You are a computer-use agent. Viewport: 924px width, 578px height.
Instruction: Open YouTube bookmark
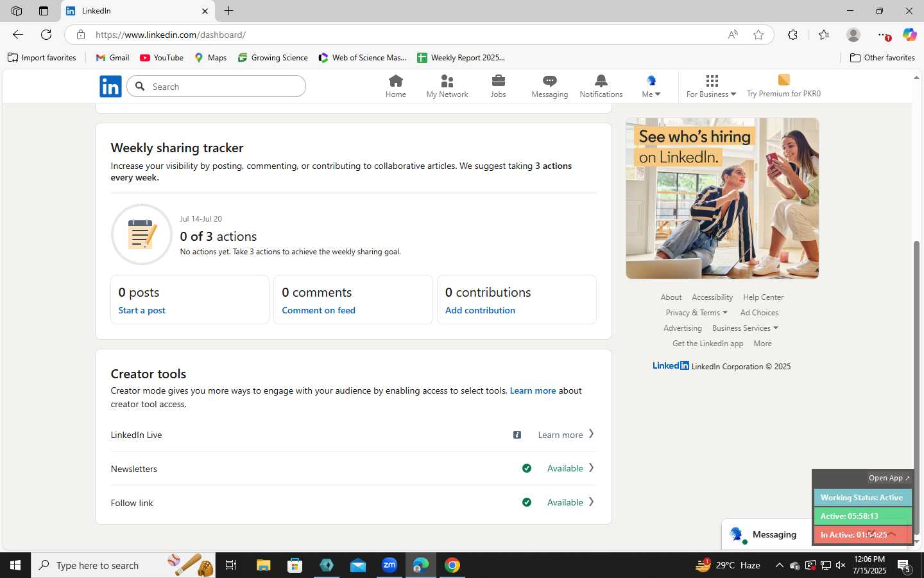[162, 58]
